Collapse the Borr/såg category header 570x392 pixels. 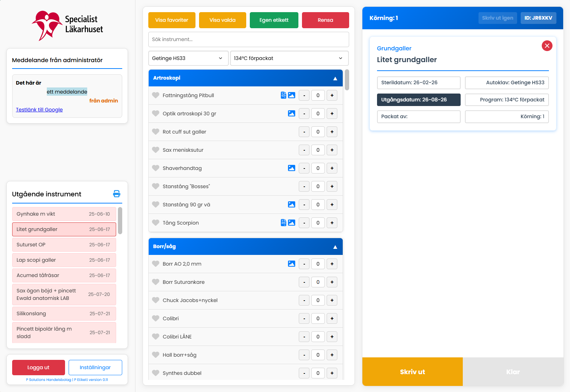(335, 247)
